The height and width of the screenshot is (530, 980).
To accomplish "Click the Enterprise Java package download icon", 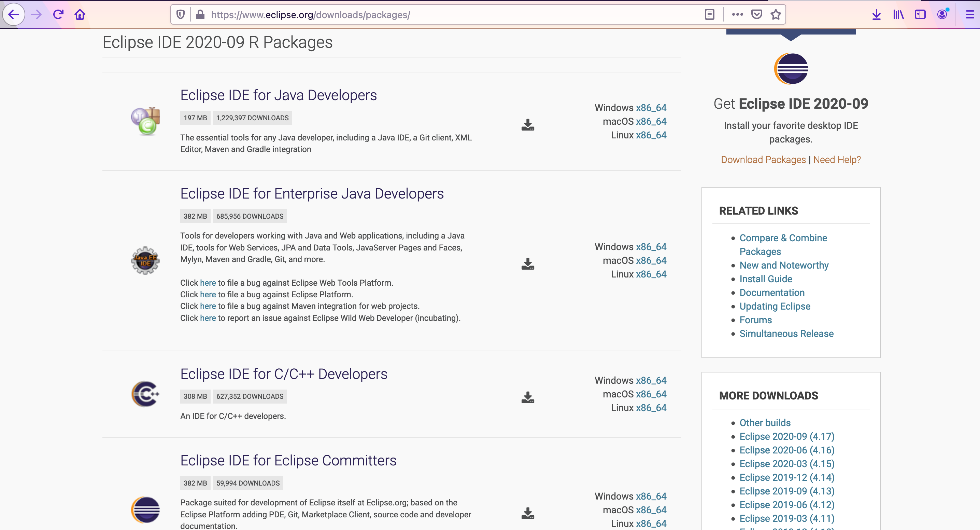I will tap(528, 264).
